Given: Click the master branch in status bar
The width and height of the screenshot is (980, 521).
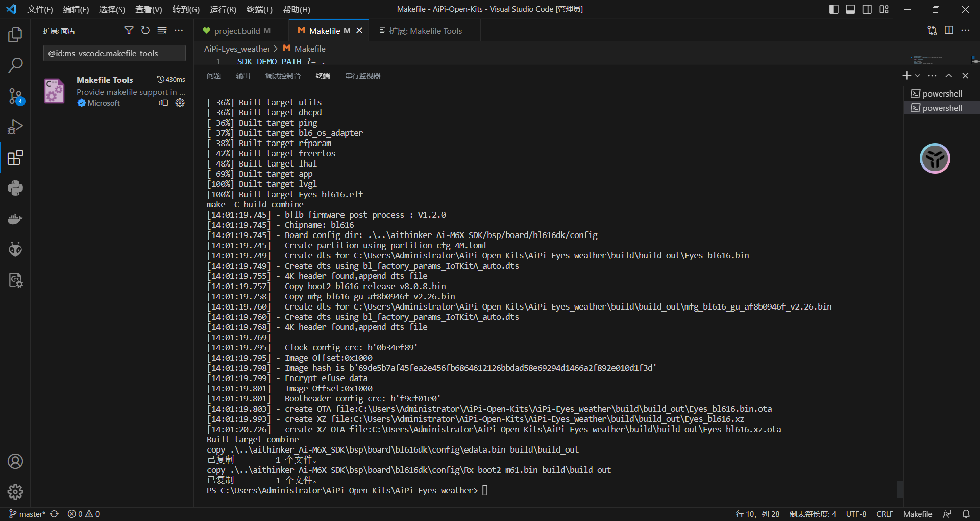Looking at the screenshot, I should [x=27, y=514].
